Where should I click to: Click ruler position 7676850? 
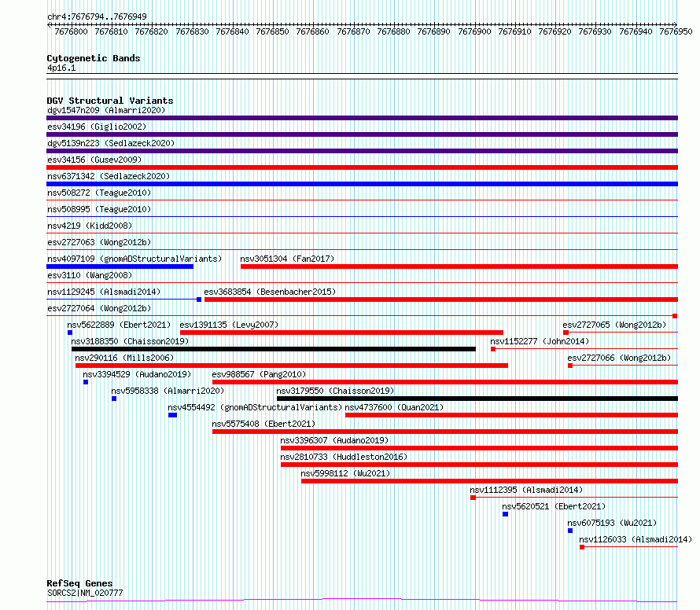pyautogui.click(x=272, y=31)
